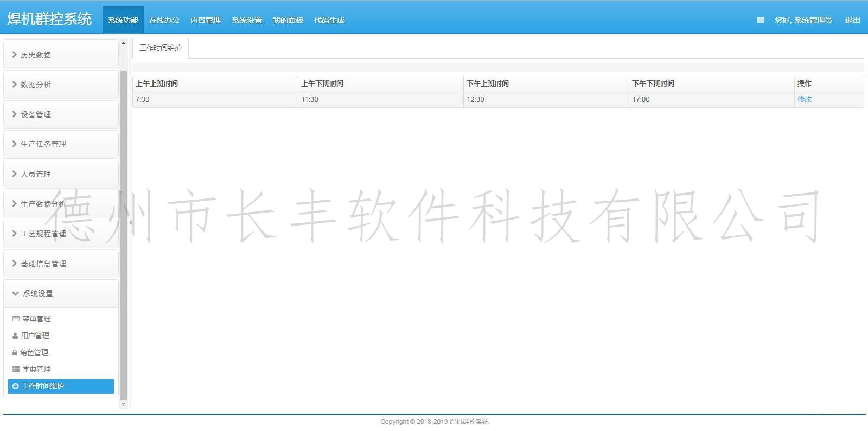
Task: Select the 工作时间维护 tab
Action: point(161,48)
